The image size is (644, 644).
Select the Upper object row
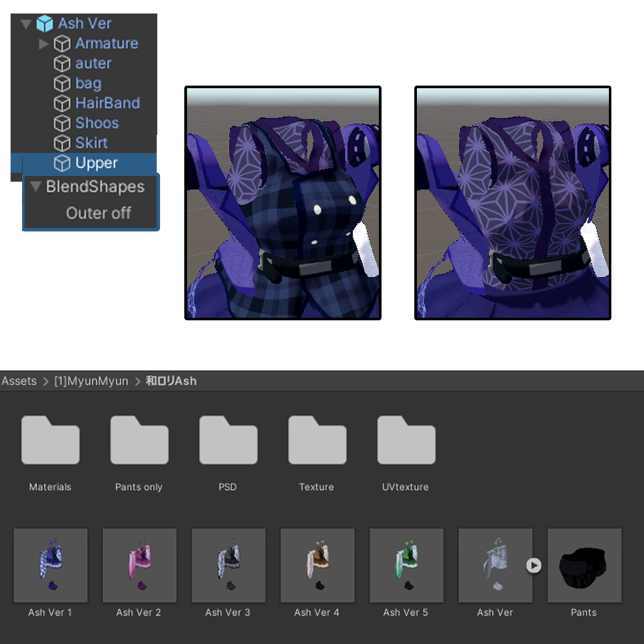(84, 163)
